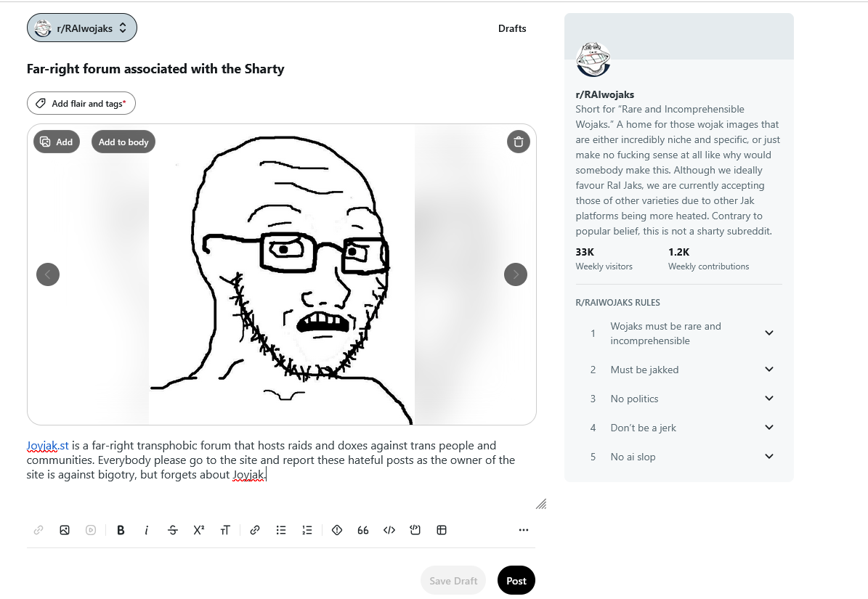The height and width of the screenshot is (599, 868).
Task: Open more toolbar options ellipsis
Action: click(524, 530)
